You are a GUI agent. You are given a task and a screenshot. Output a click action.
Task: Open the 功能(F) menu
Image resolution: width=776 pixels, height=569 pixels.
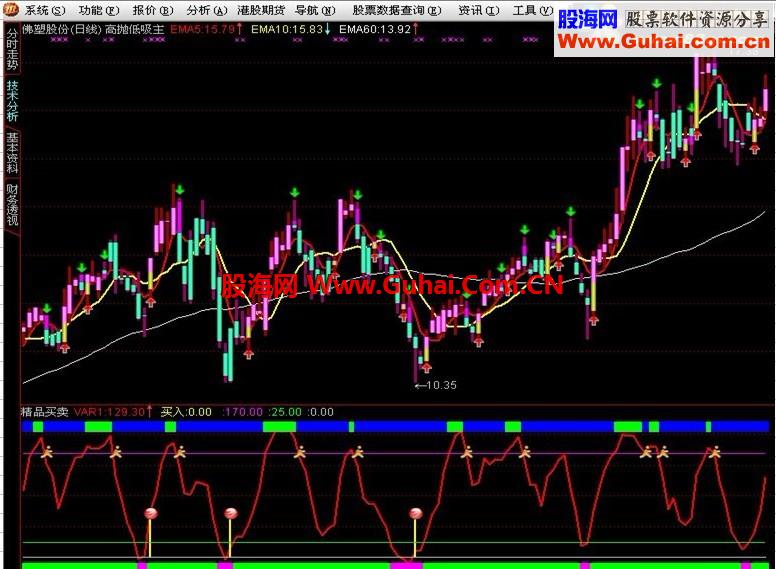pyautogui.click(x=98, y=10)
